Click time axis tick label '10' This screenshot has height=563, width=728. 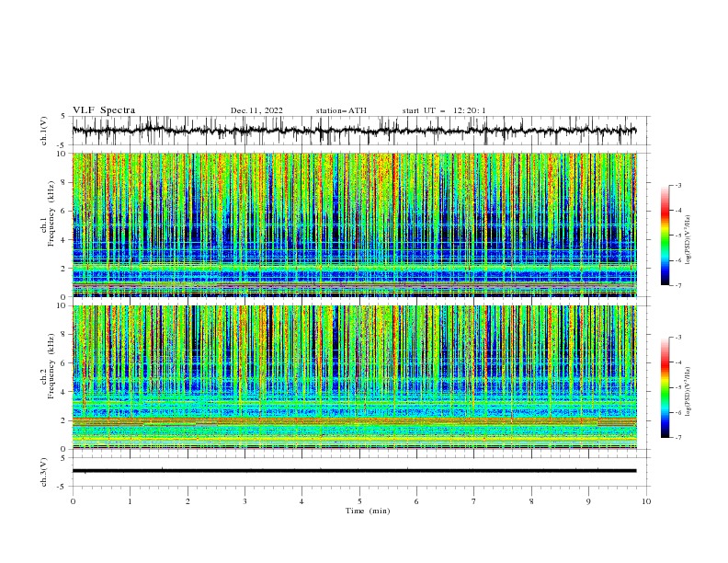646,501
